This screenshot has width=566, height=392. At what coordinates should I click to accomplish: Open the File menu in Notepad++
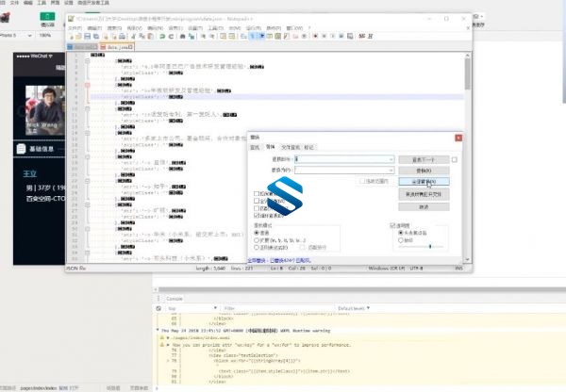click(x=75, y=27)
